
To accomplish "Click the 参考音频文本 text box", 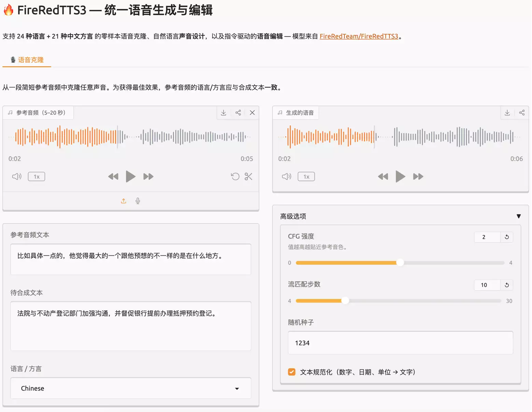I will (131, 259).
